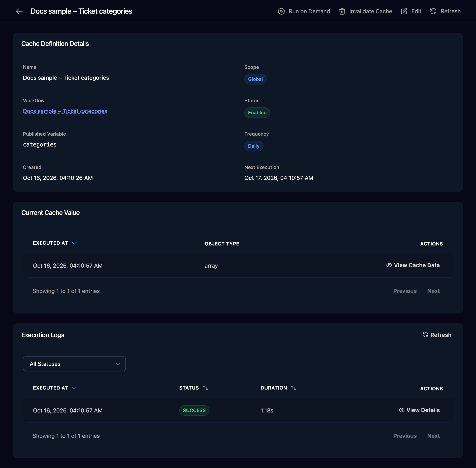Click the Invalidate Cache trash icon
Image resolution: width=476 pixels, height=468 pixels.
[342, 11]
